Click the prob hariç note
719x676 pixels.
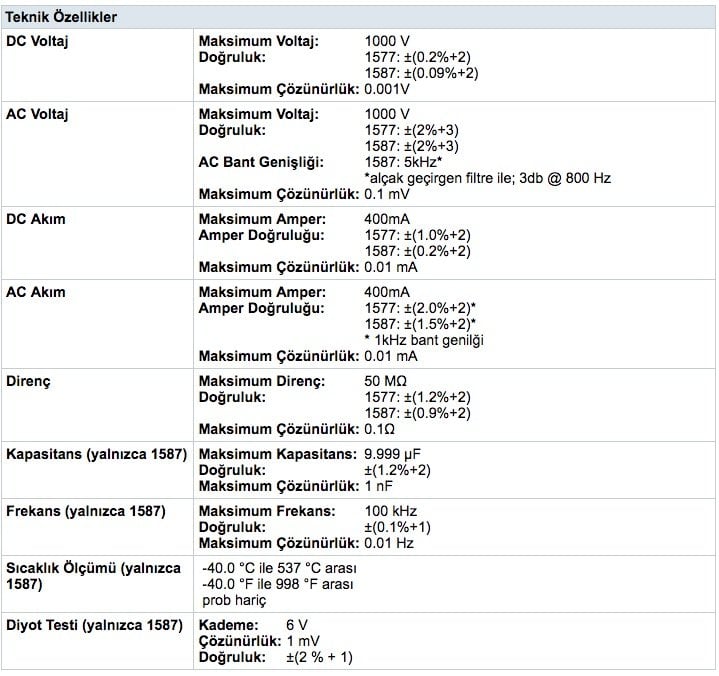tap(234, 600)
